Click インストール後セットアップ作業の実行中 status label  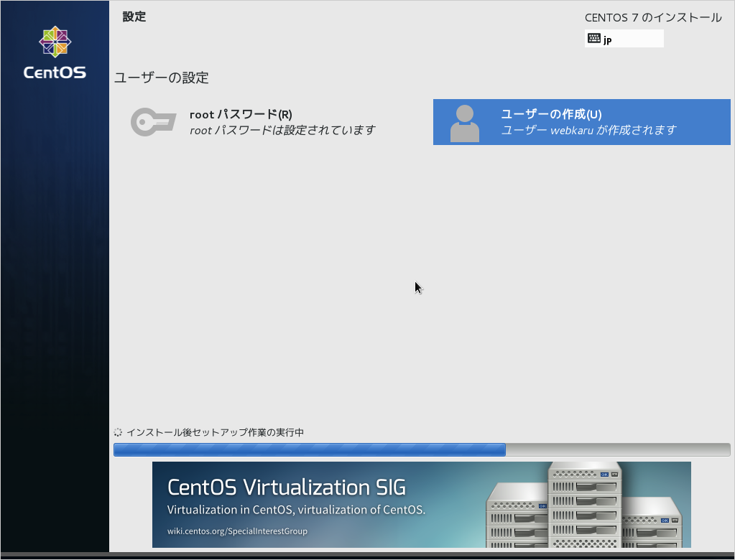pyautogui.click(x=215, y=432)
